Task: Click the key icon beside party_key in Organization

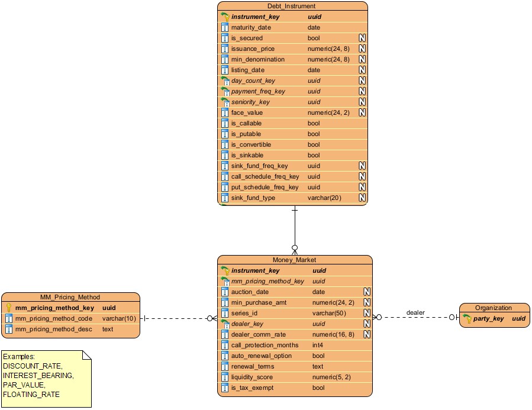Action: (467, 318)
